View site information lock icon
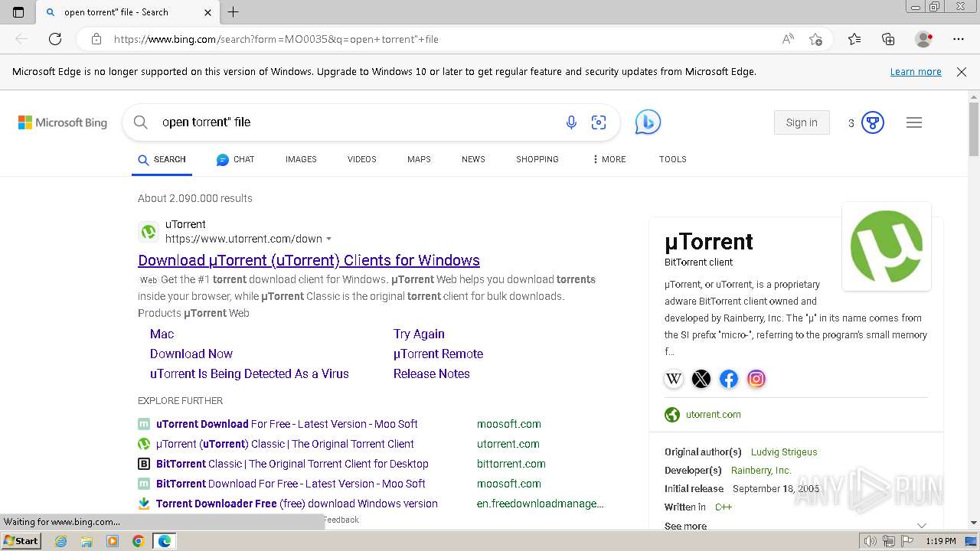Screen dimensions: 980x551 [96, 39]
